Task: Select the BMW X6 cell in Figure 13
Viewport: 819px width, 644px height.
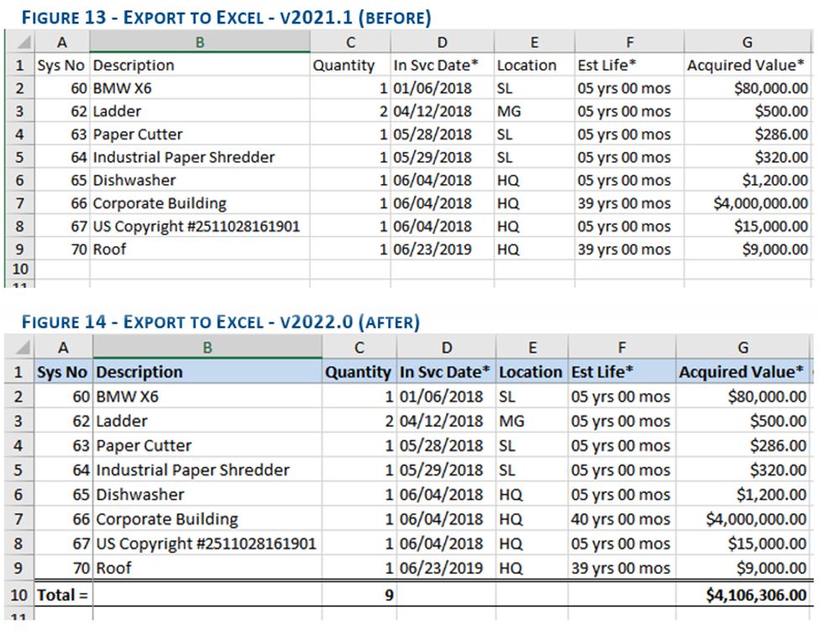Action: (x=200, y=88)
